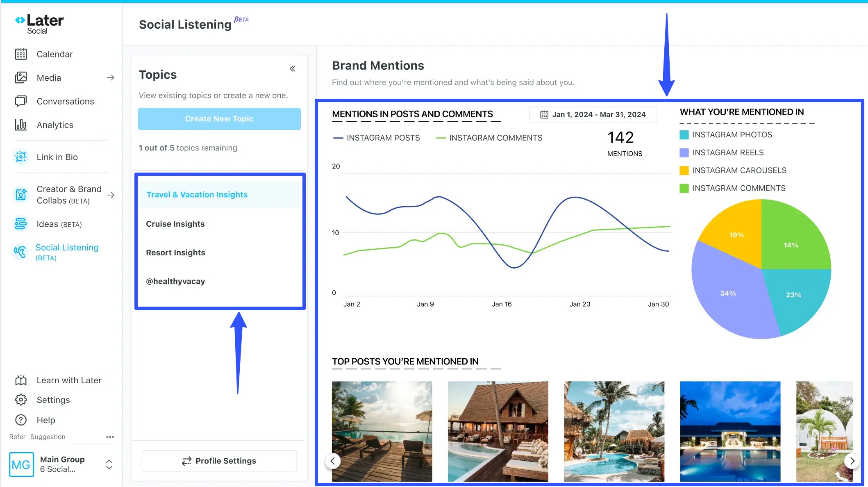Open the Jan 1 - Mar 31 date range picker
868x487 pixels.
[x=593, y=114]
